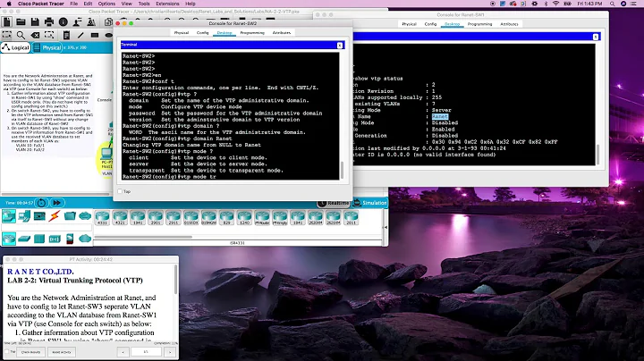Click the New file icon in Packet Tracer toolbar
The width and height of the screenshot is (644, 361).
click(x=7, y=21)
